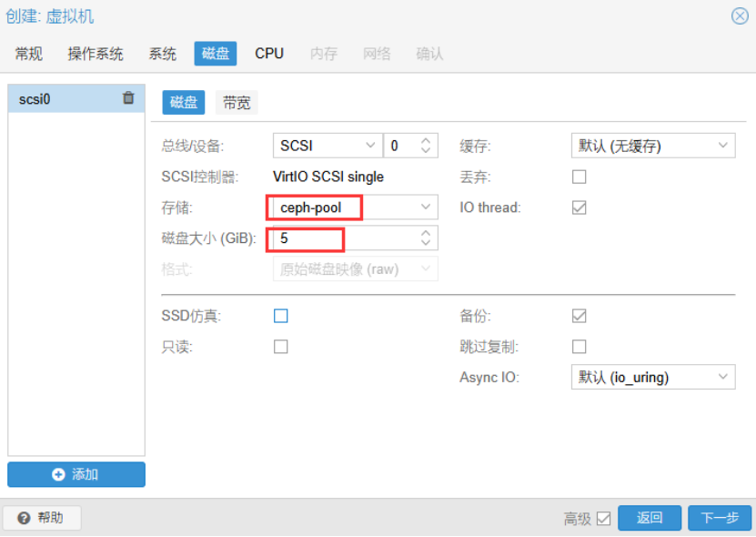Toggle the Advanced checkbox

[x=603, y=519]
